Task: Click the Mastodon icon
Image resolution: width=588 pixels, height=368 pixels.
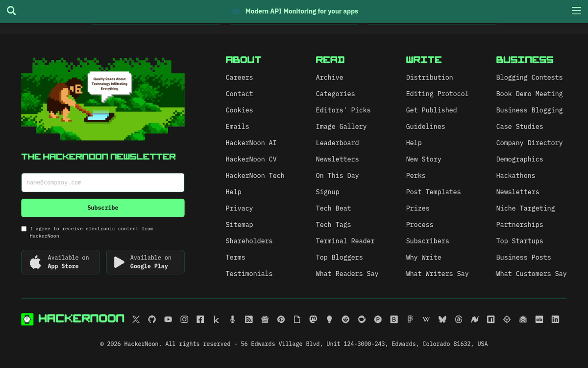Action: pos(313,319)
